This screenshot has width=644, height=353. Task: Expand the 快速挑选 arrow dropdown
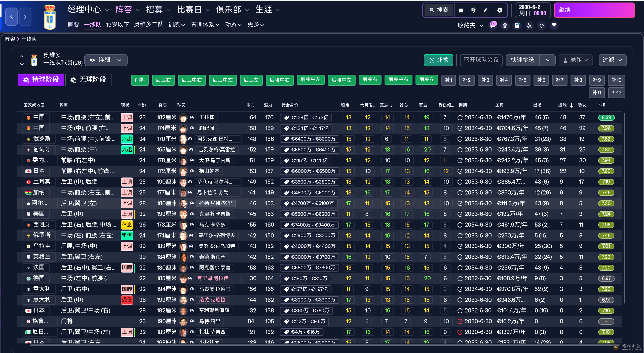547,60
